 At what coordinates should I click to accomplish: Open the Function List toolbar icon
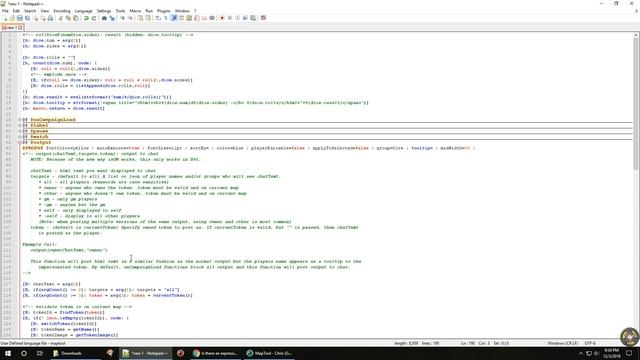[196, 18]
